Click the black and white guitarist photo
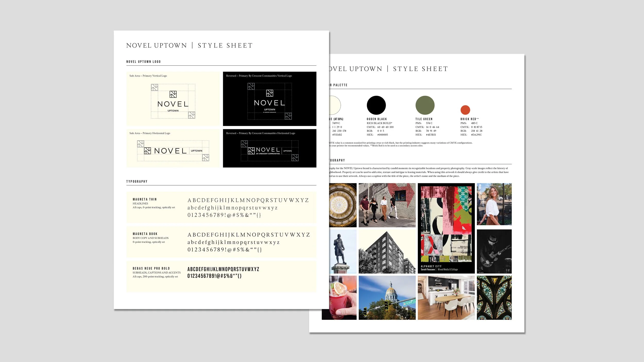This screenshot has height=362, width=644. pos(494,252)
